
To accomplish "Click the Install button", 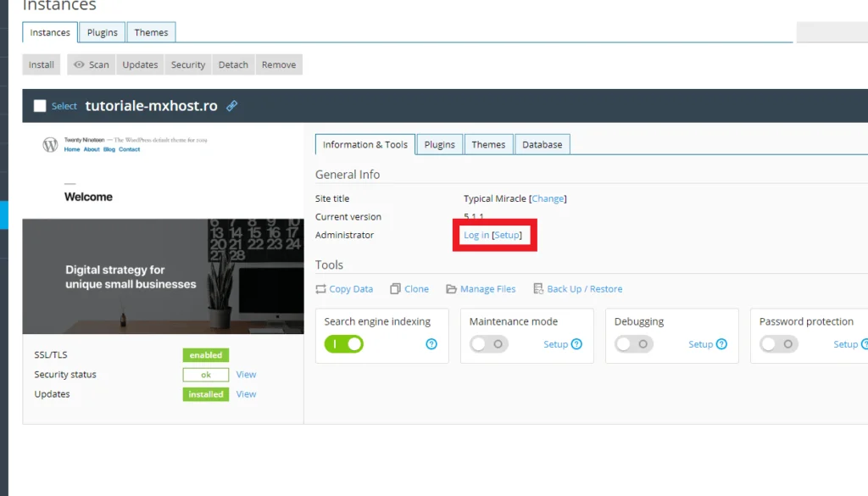I will coord(42,64).
